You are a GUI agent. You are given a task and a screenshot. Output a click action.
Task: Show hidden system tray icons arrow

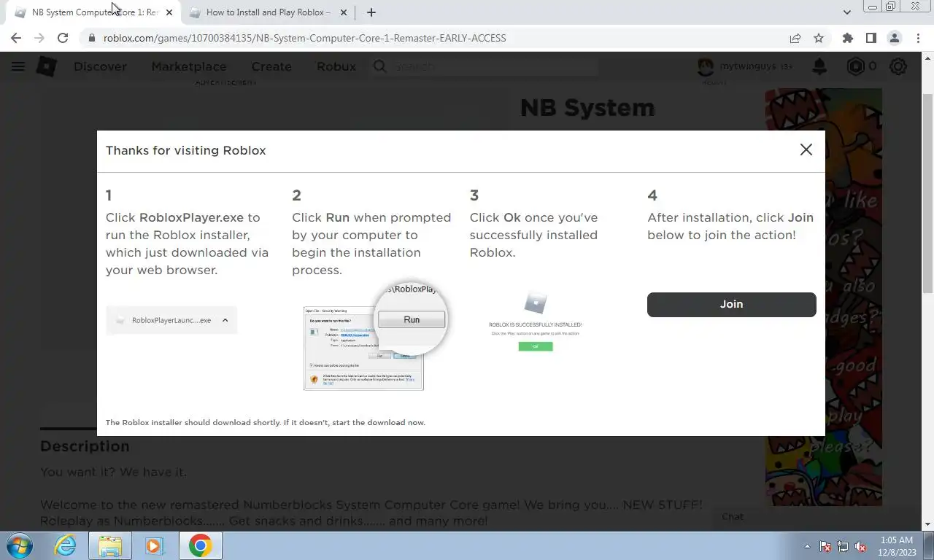tap(807, 546)
